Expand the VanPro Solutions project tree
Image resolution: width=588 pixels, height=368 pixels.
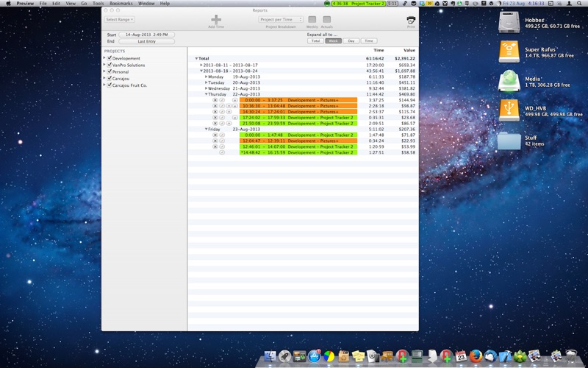pos(104,65)
